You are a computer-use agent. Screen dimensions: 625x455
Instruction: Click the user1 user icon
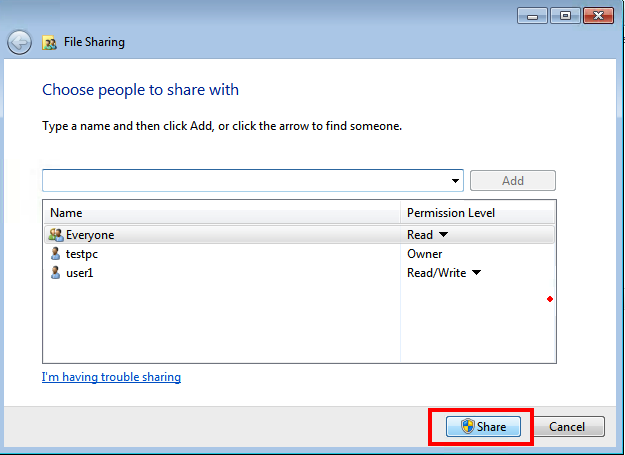(55, 273)
